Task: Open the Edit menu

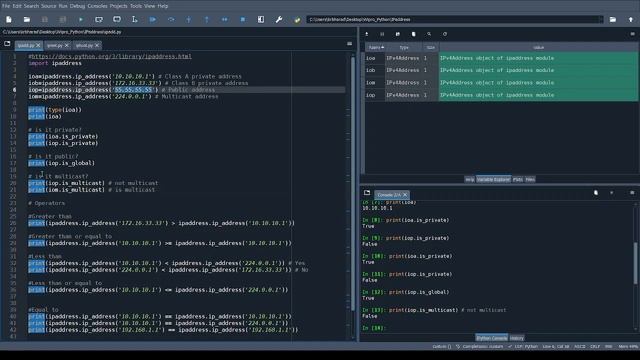Action: [x=17, y=6]
